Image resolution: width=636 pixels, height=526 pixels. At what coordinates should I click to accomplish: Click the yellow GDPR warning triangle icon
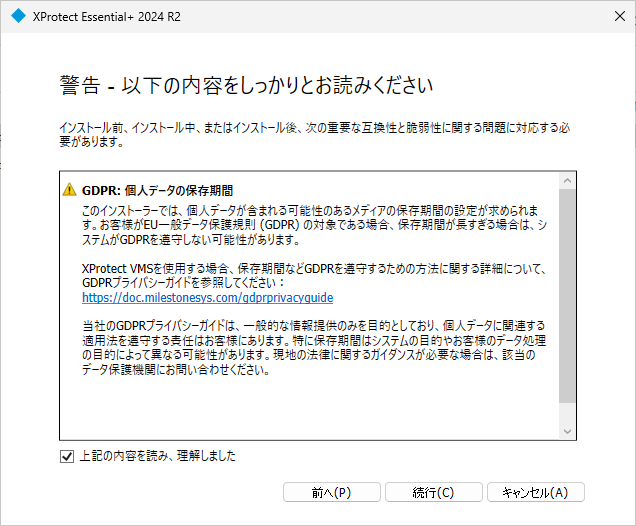point(70,189)
